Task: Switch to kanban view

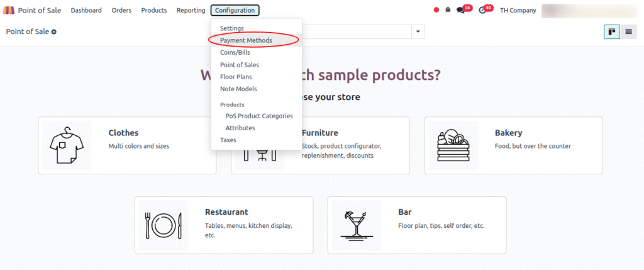Action: [611, 31]
